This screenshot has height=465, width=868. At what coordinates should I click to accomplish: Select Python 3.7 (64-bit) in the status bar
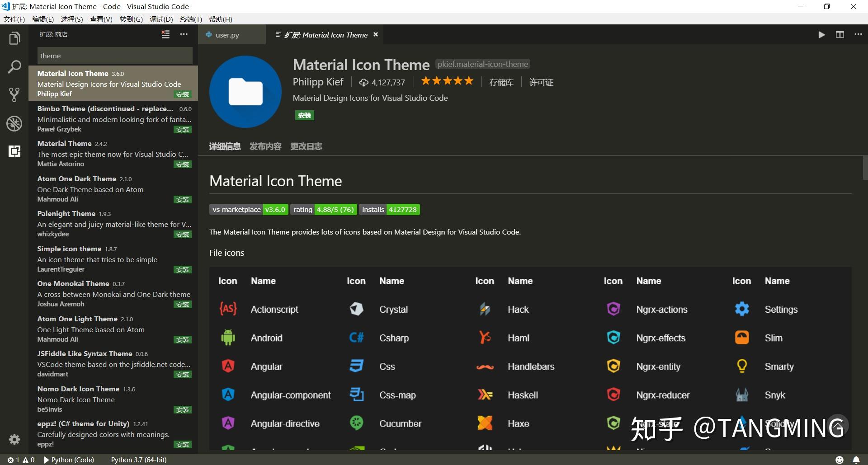point(138,460)
